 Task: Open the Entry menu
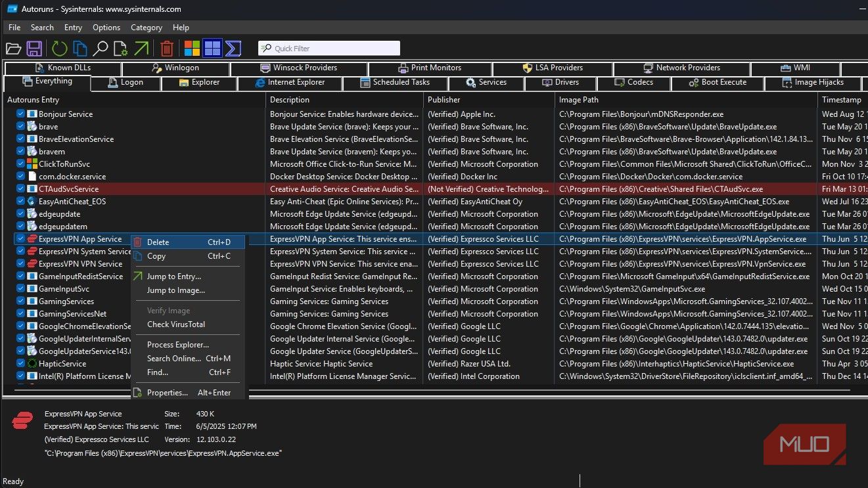tap(73, 28)
